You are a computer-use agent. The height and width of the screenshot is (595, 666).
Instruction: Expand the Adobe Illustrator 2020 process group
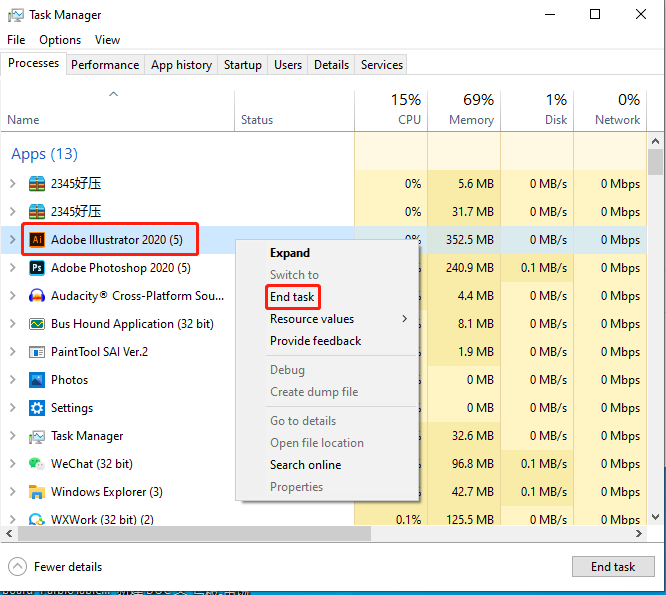(13, 240)
